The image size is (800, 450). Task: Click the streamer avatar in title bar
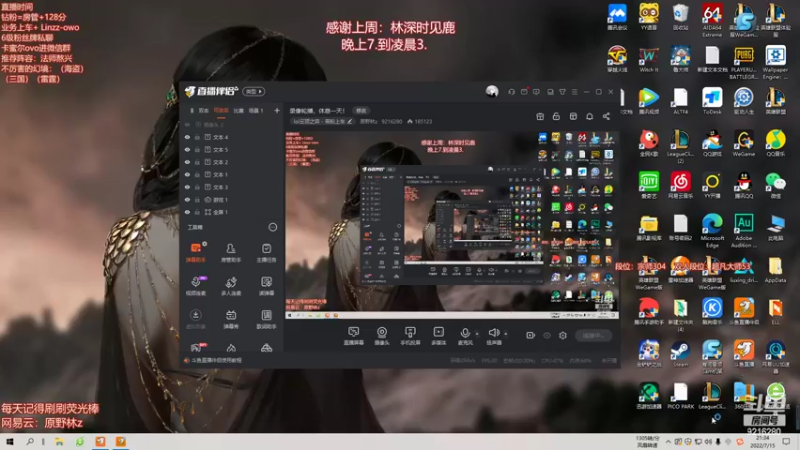[x=492, y=91]
